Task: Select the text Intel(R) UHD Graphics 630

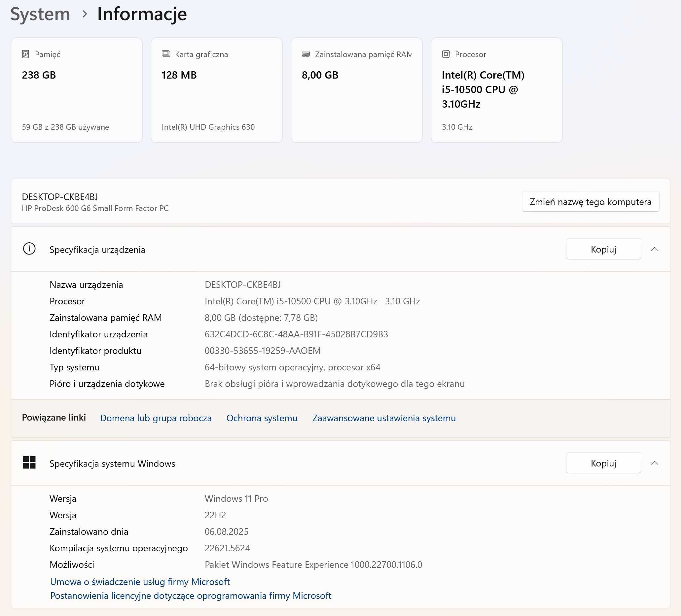Action: (208, 127)
